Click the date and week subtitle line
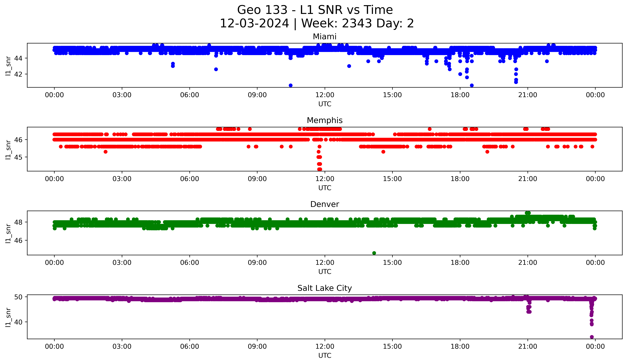This screenshot has width=627, height=364. pyautogui.click(x=316, y=23)
